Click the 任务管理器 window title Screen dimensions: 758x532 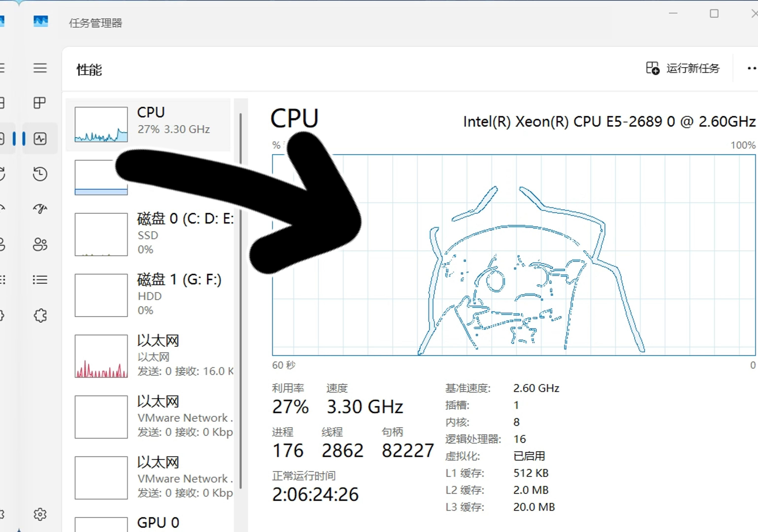[95, 23]
